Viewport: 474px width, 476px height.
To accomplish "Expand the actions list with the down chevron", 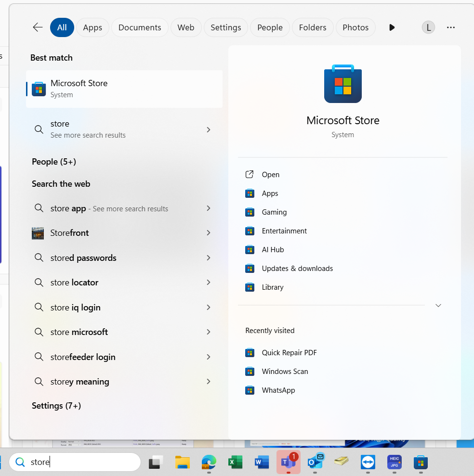I will (438, 306).
